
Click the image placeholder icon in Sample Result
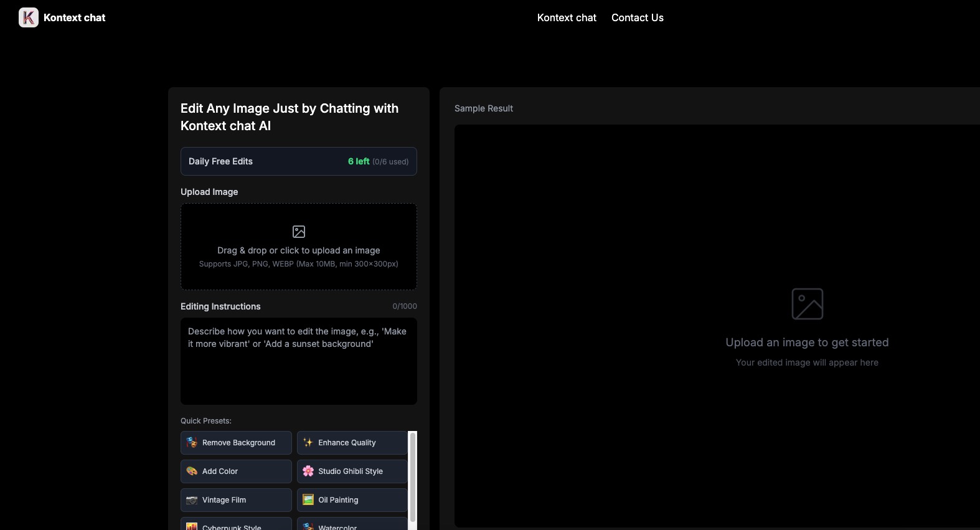(807, 304)
